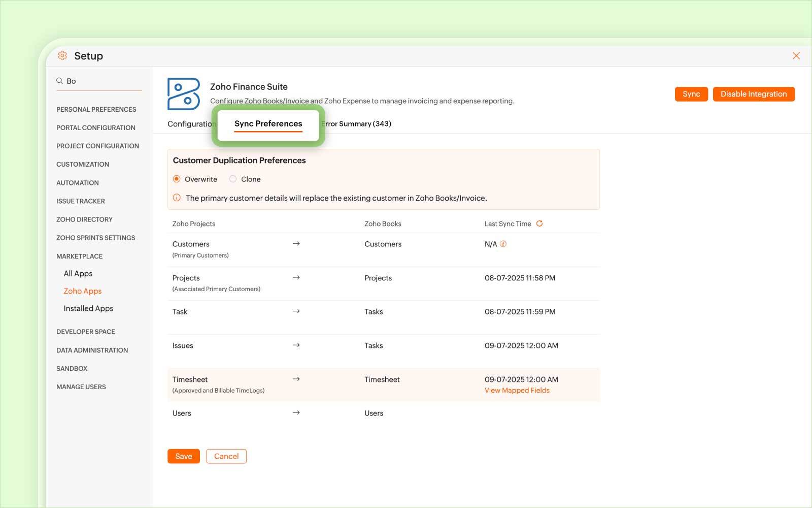Select Installed Apps under Marketplace
This screenshot has width=812, height=508.
point(88,308)
